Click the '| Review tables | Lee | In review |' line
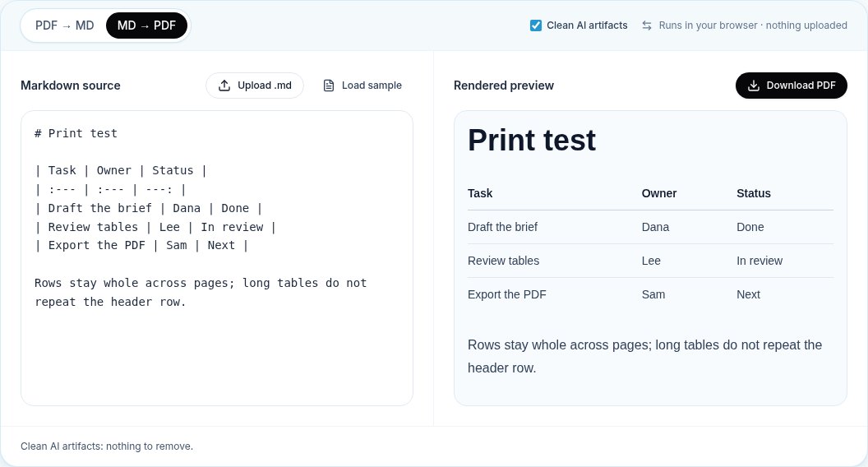The height and width of the screenshot is (467, 868). [155, 227]
